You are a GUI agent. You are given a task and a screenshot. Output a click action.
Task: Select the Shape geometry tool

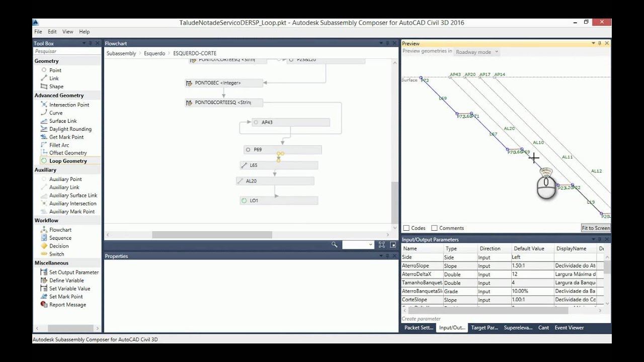[56, 86]
